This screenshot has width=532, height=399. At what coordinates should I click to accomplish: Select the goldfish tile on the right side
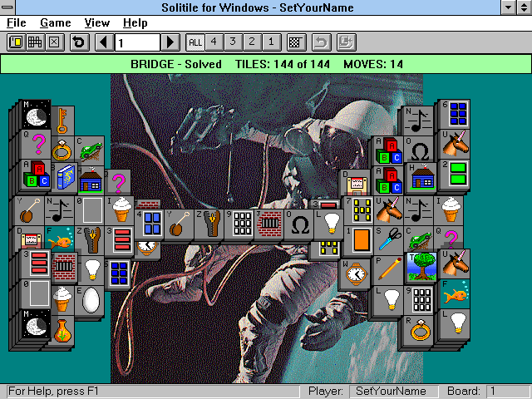455,293
